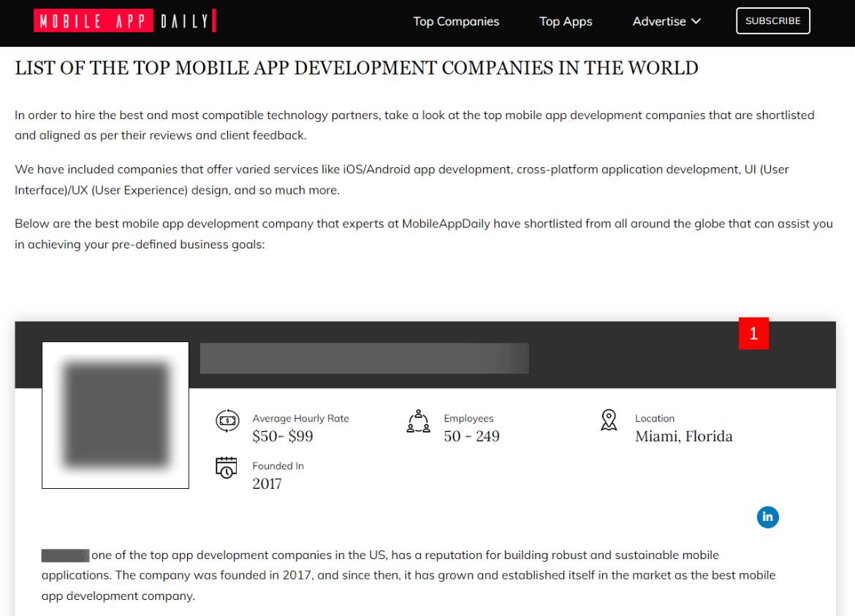Screen dimensions: 855x616
Task: Click the red rank 1 badge
Action: click(x=753, y=333)
